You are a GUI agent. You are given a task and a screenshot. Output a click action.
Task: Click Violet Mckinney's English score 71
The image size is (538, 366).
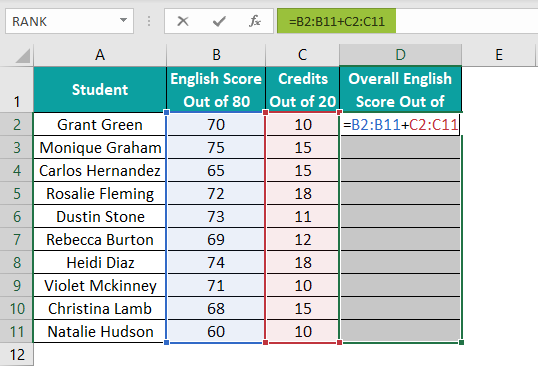coord(216,285)
